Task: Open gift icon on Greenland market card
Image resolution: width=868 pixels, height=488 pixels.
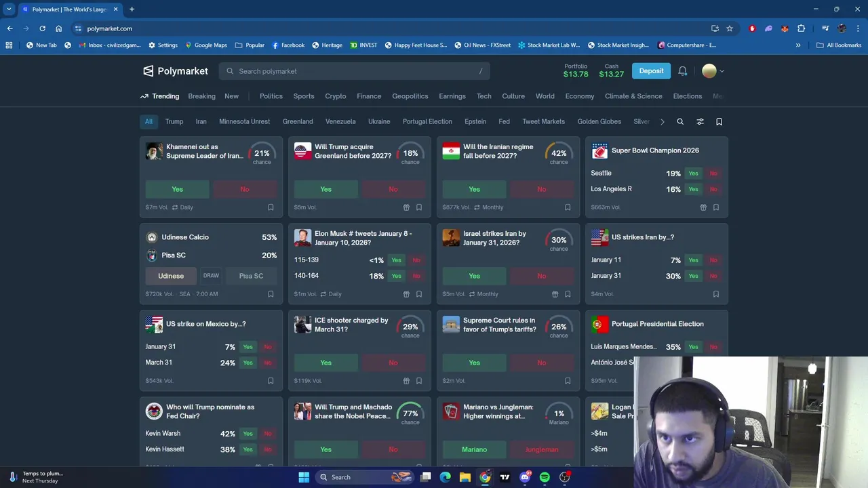Action: 406,207
